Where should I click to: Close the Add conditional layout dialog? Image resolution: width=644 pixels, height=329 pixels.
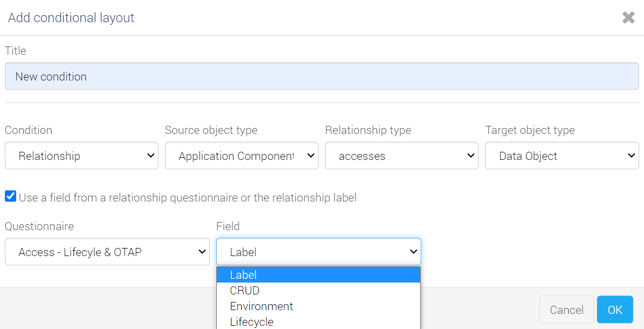[x=628, y=18]
